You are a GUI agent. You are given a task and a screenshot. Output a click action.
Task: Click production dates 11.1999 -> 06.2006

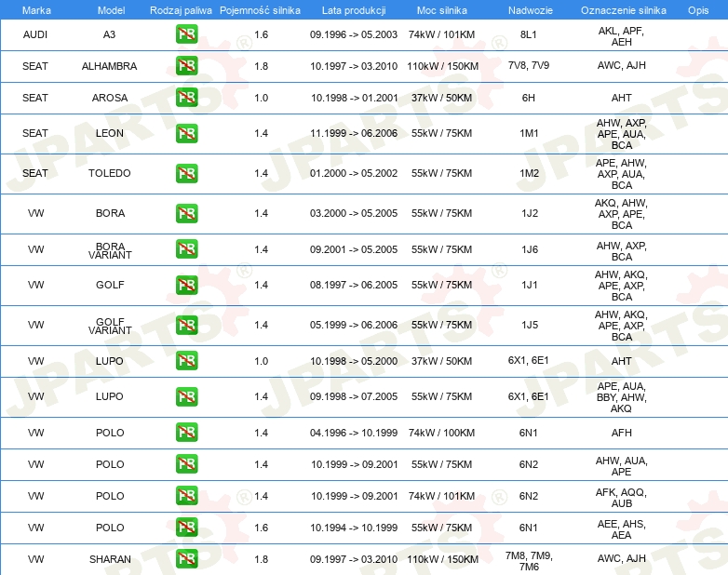(x=354, y=133)
